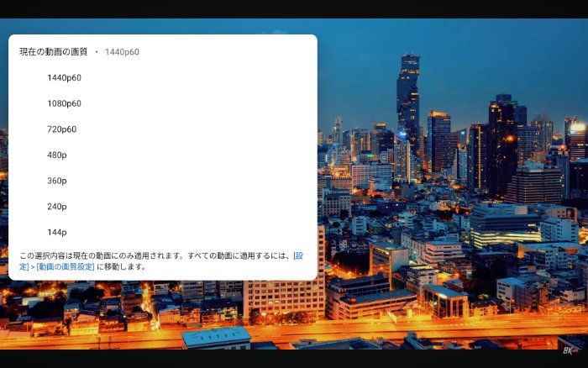
Task: Pick the 360p resolution option
Action: (x=57, y=181)
